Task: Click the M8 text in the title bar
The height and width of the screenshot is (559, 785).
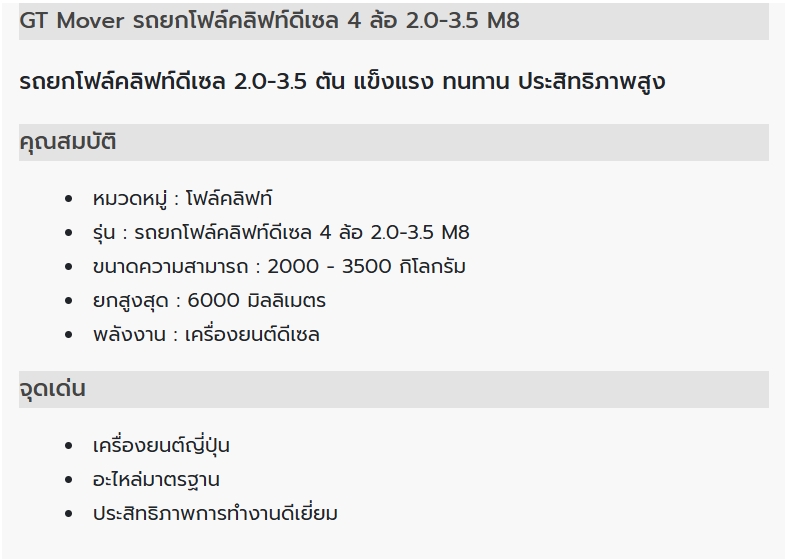Action: point(502,21)
